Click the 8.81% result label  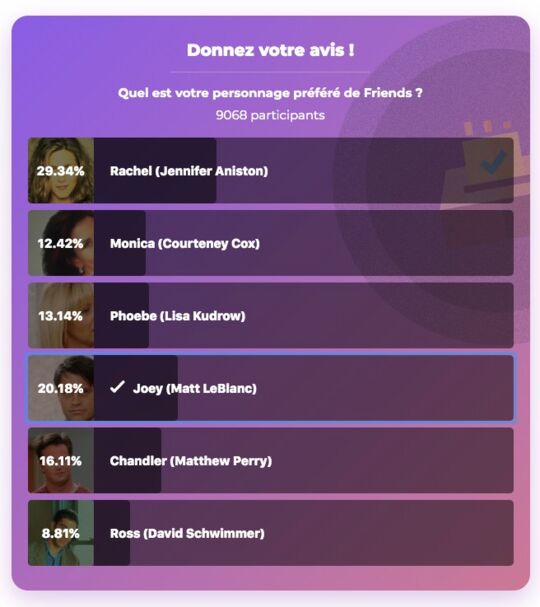pos(60,533)
